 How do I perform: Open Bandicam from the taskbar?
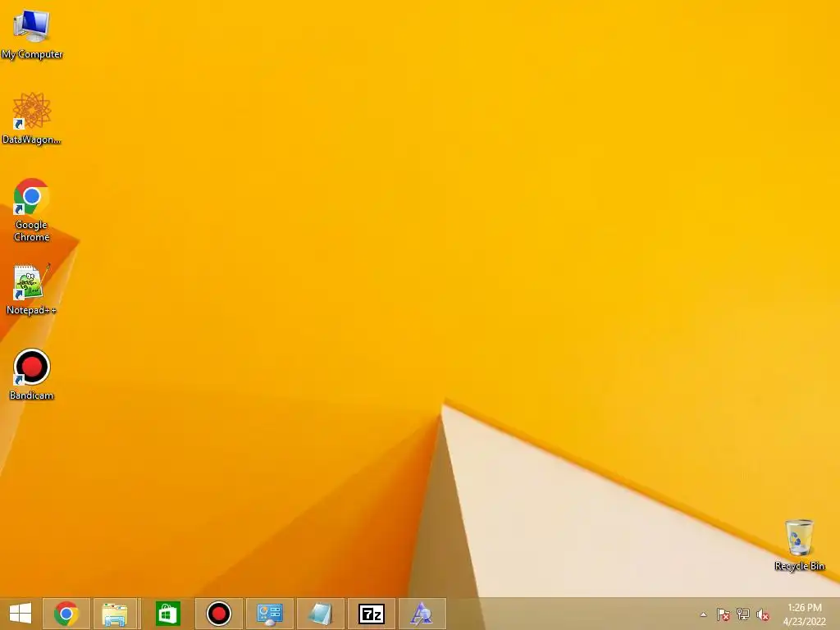coord(218,614)
